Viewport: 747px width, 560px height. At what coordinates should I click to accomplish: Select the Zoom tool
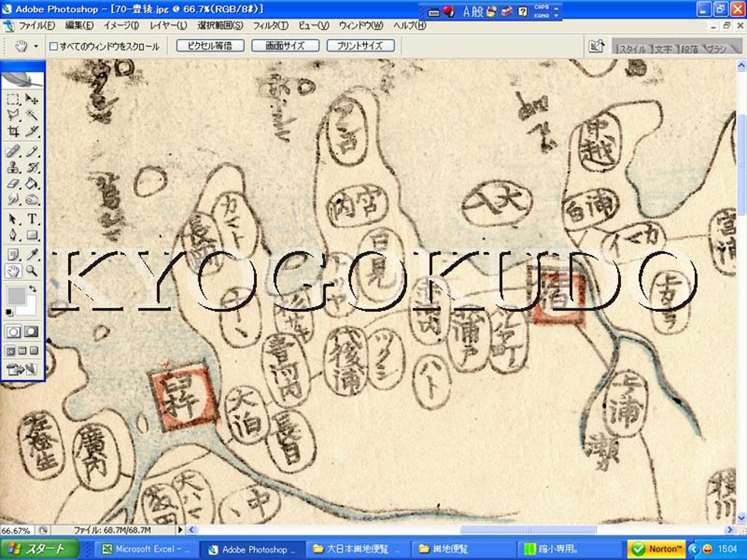31,271
